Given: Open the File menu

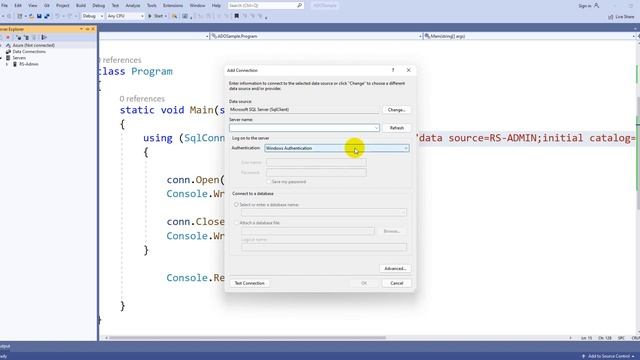Looking at the screenshot, I should click(x=4, y=6).
